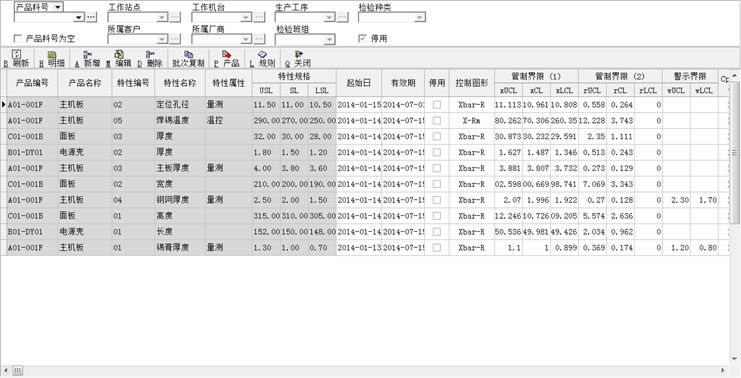Check 停用 box for 定位孔径 row
Image resolution: width=741 pixels, height=378 pixels.
(437, 105)
